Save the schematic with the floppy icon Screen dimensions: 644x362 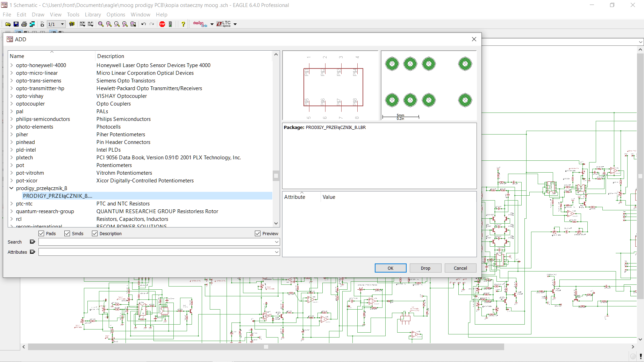[x=16, y=24]
